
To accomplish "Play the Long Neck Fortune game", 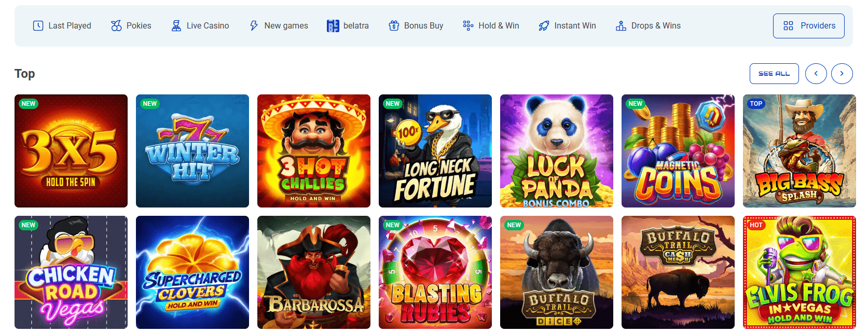I will pos(435,151).
